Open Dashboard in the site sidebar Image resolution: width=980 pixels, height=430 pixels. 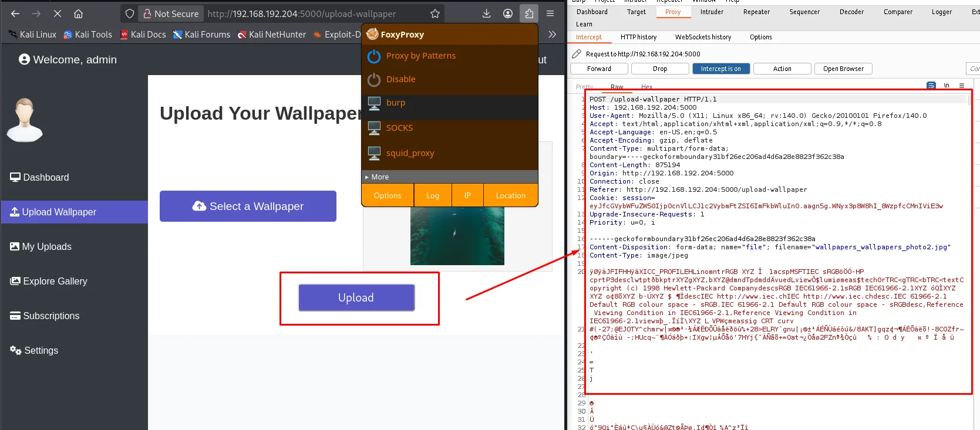74,177
